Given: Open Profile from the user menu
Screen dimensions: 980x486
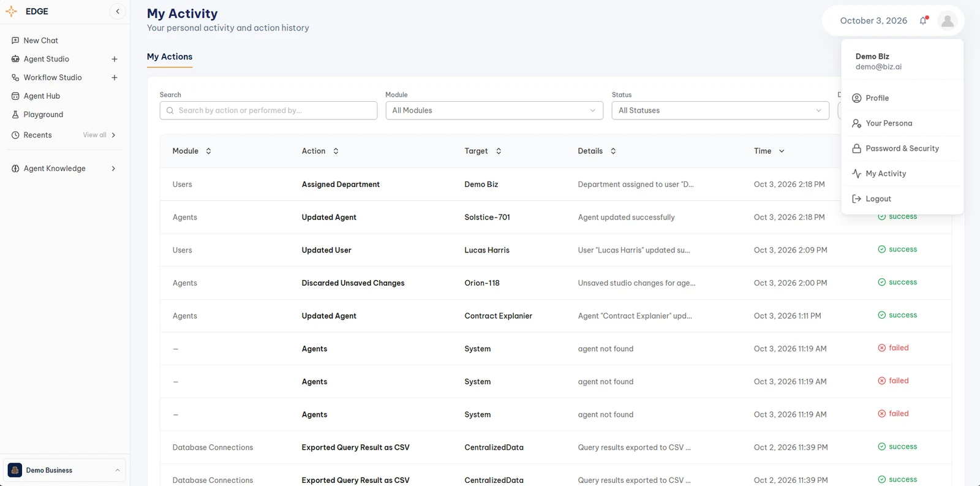Looking at the screenshot, I should (902, 98).
